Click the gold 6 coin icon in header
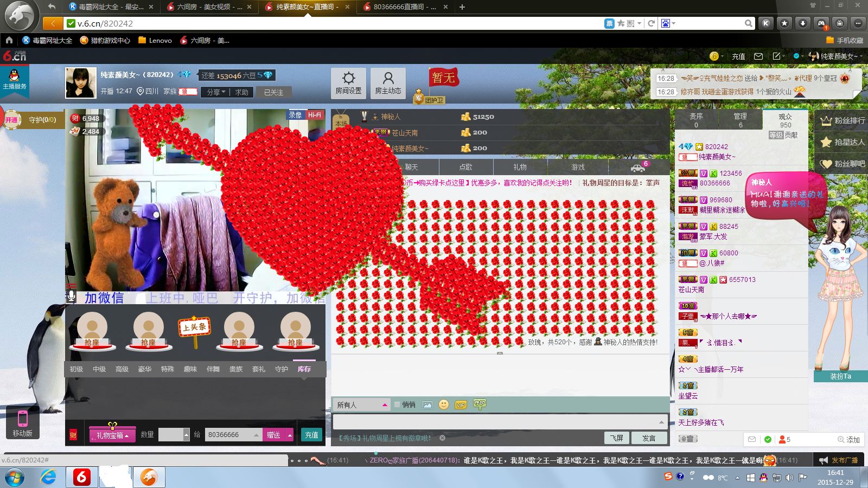Viewport: 868px width, 488px height. pyautogui.click(x=714, y=56)
